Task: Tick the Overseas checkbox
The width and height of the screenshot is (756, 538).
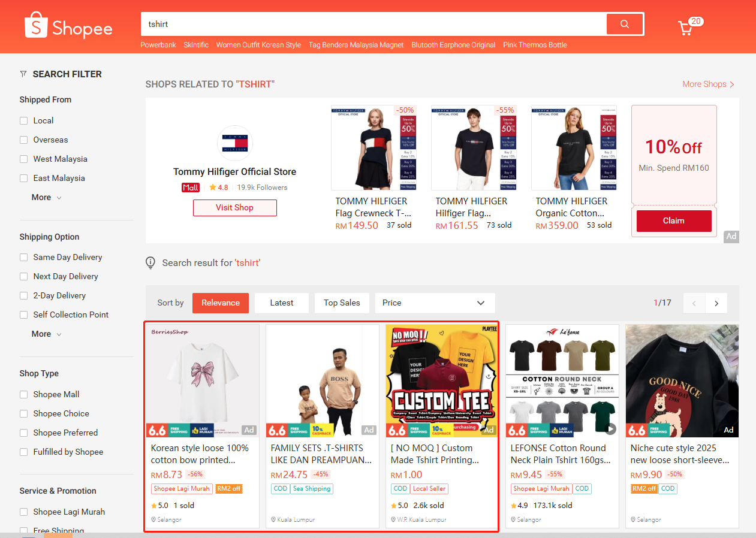Action: pos(24,140)
